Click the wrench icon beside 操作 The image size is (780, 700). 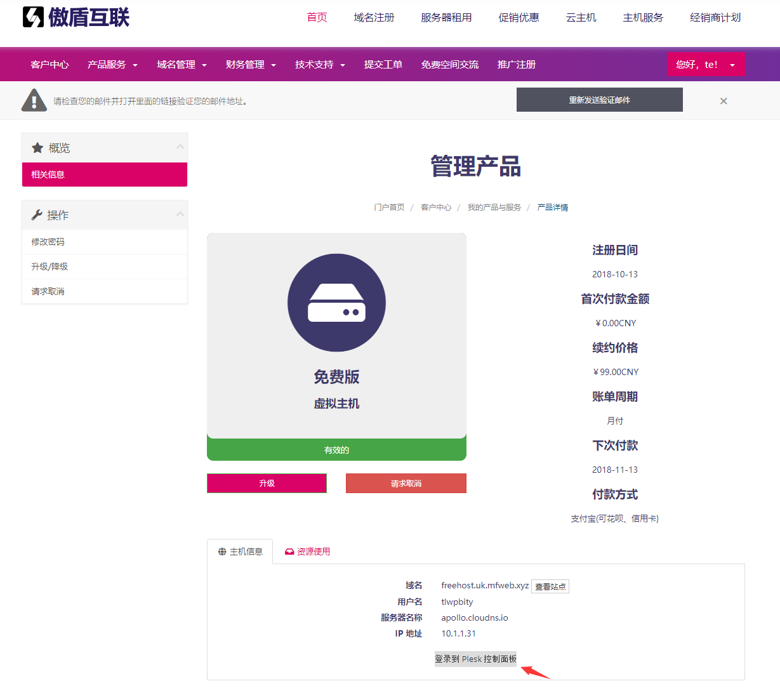coord(37,215)
